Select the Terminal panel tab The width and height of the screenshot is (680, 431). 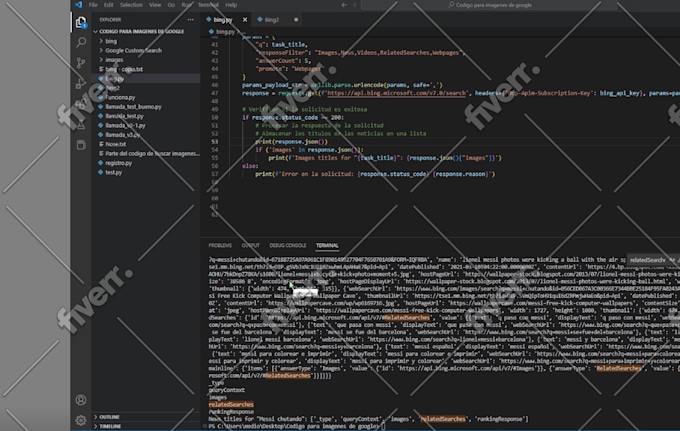pyautogui.click(x=327, y=245)
